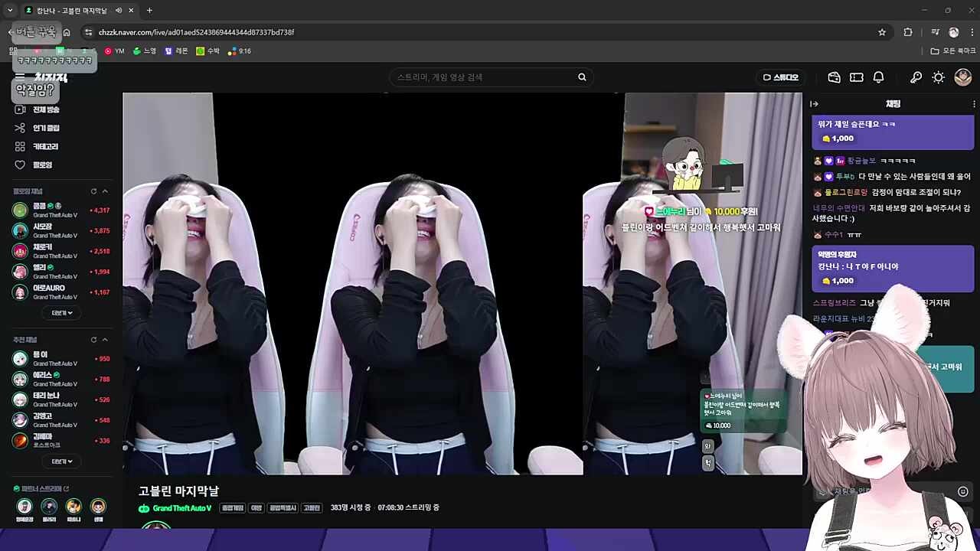Open the 전체 방송 menu item
Screen dimensions: 980x551
click(x=38, y=109)
